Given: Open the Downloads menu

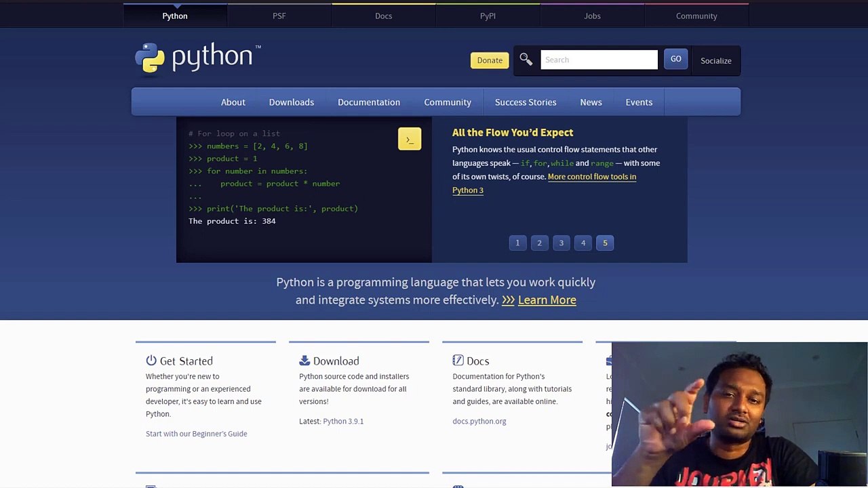Looking at the screenshot, I should pos(292,102).
